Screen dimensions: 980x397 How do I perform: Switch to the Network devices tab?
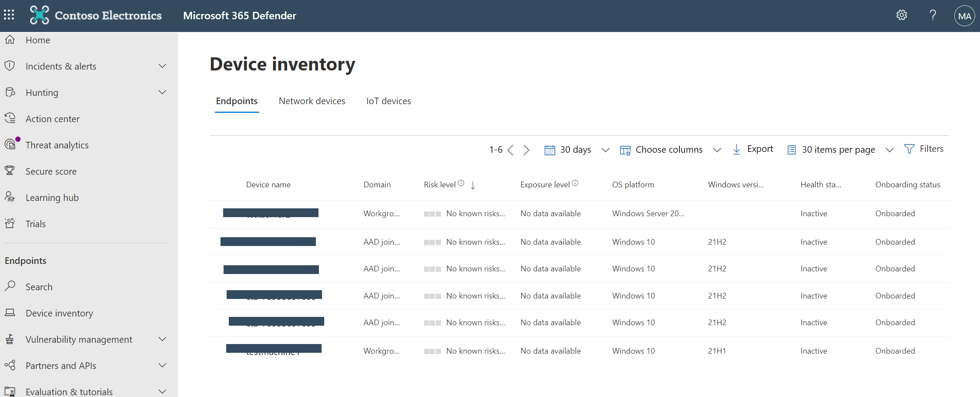coord(312,101)
